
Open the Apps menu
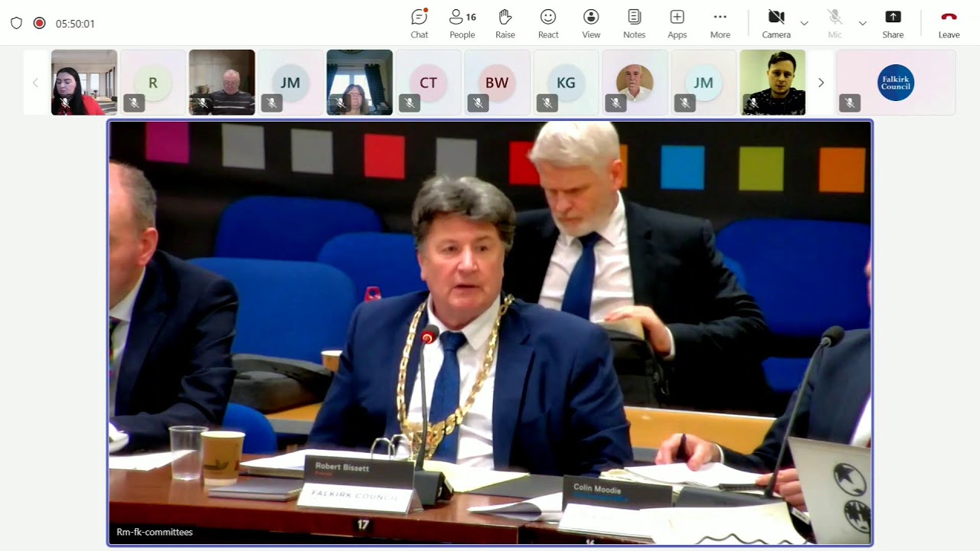pos(677,24)
